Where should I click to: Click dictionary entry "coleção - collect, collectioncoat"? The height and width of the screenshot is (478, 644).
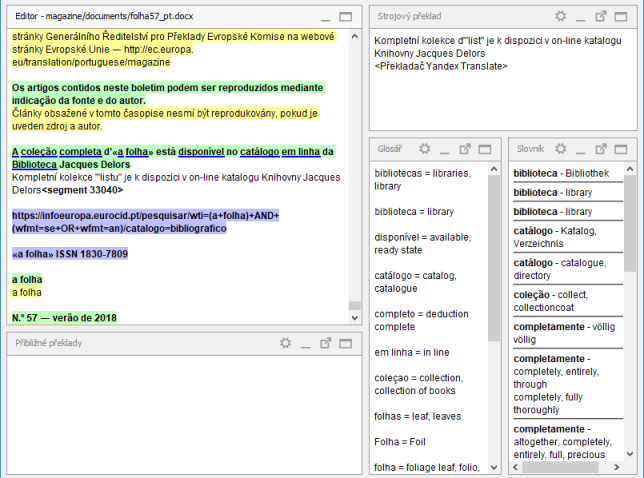(550, 301)
